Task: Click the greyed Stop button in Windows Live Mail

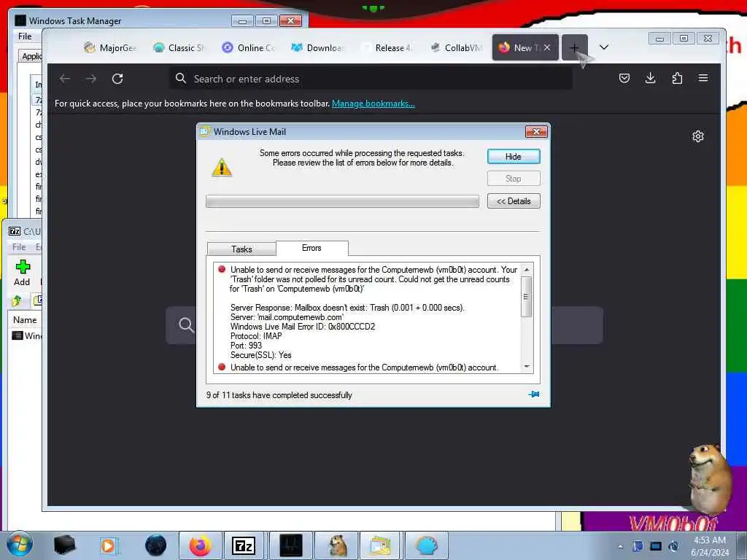Action: coord(513,179)
